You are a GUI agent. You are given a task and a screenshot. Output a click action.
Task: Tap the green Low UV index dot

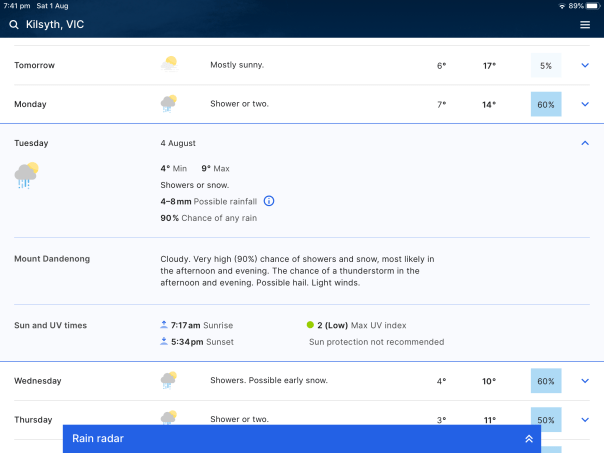tap(312, 325)
